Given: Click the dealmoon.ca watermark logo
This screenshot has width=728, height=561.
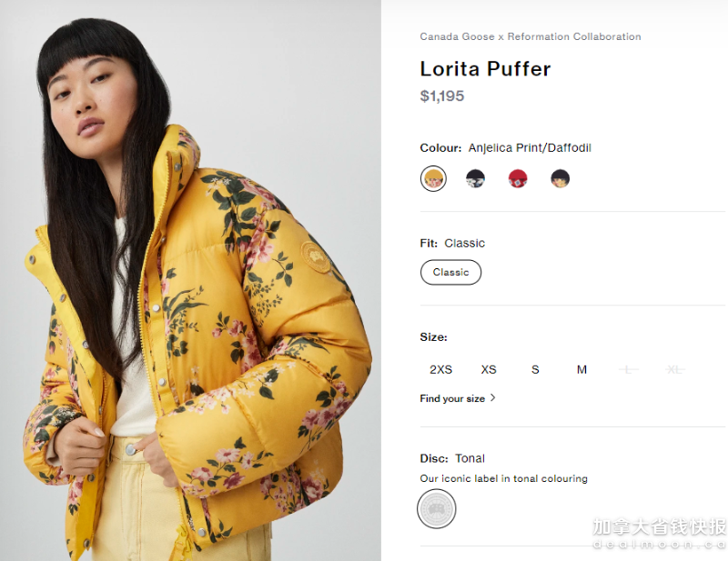Looking at the screenshot, I should 659,534.
